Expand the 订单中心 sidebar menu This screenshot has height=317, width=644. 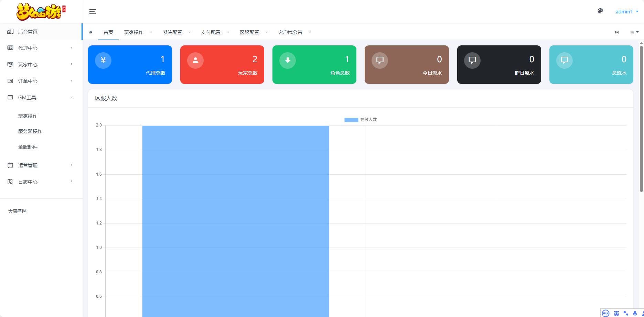(41, 81)
